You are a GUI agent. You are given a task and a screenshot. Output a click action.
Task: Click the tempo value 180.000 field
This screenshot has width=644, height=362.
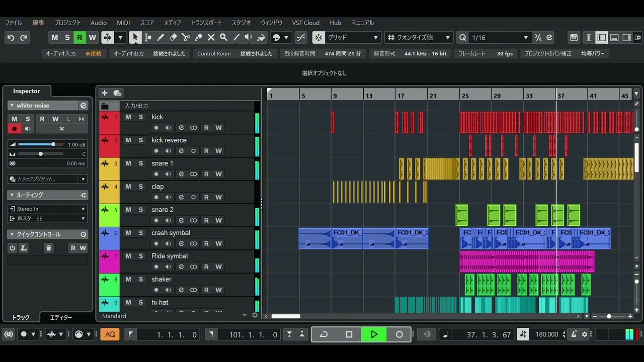[x=547, y=334]
